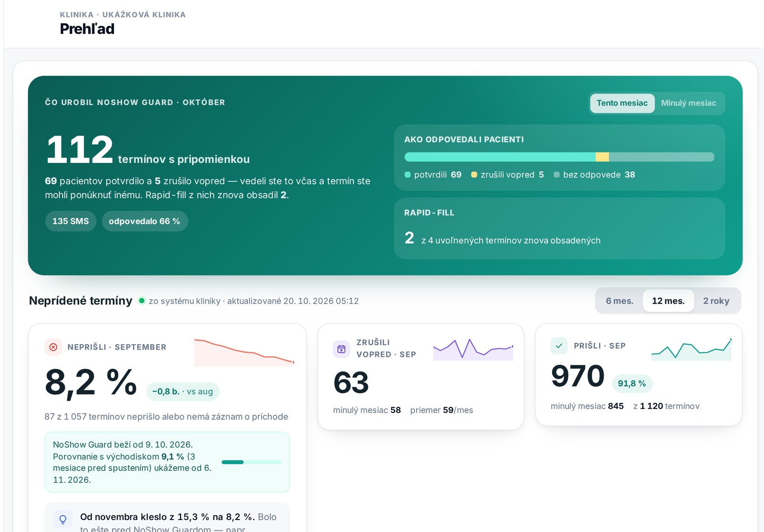Image resolution: width=764 pixels, height=532 pixels.
Task: Click the 970 attended value
Action: [578, 376]
